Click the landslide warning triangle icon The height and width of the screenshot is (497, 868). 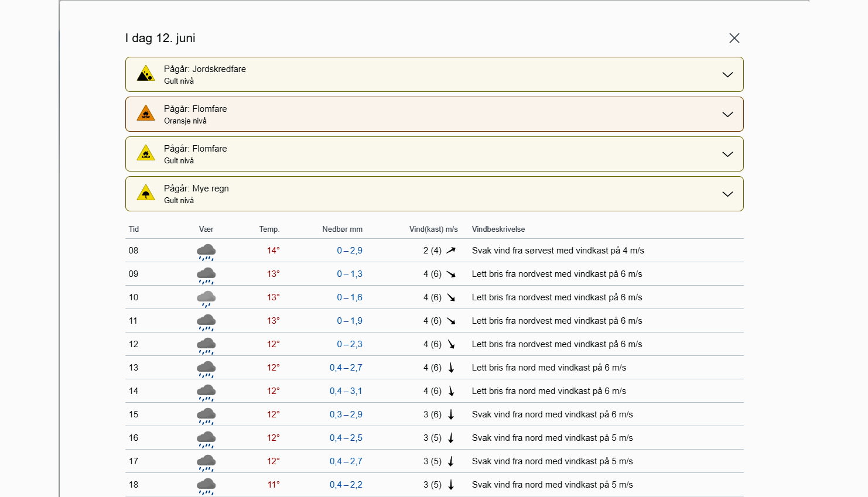146,74
